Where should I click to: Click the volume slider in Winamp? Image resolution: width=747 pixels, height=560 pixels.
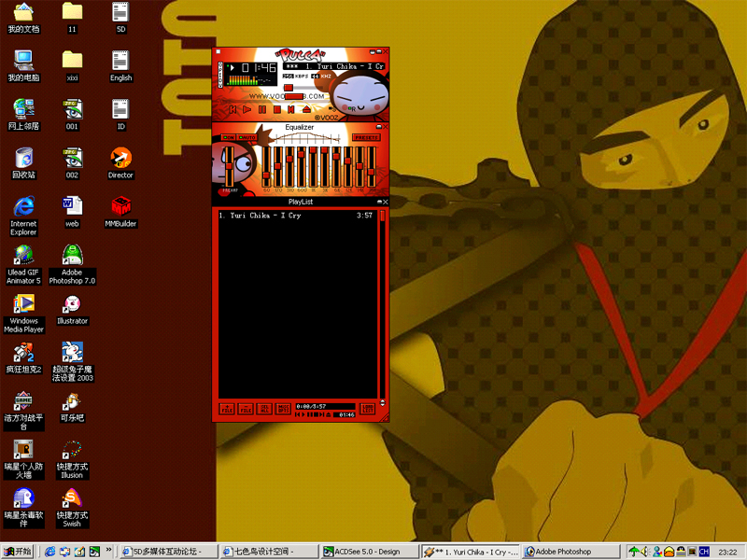pos(303,87)
